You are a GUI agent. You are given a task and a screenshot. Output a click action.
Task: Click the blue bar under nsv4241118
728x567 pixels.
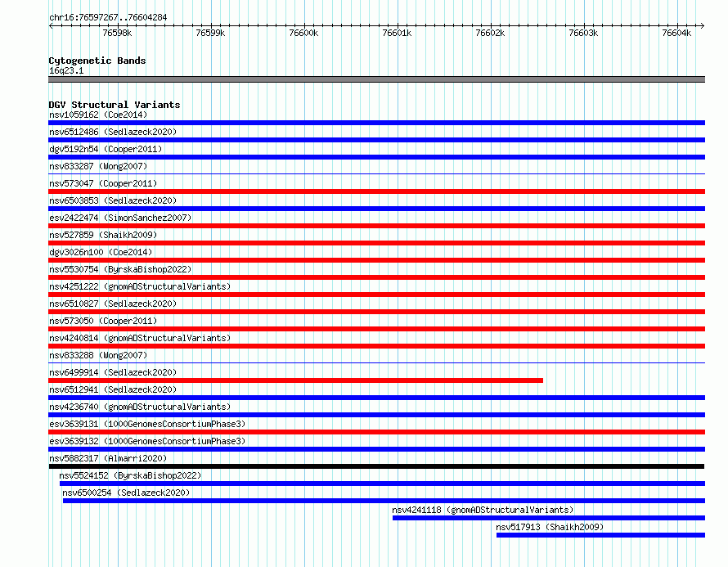coord(549,518)
